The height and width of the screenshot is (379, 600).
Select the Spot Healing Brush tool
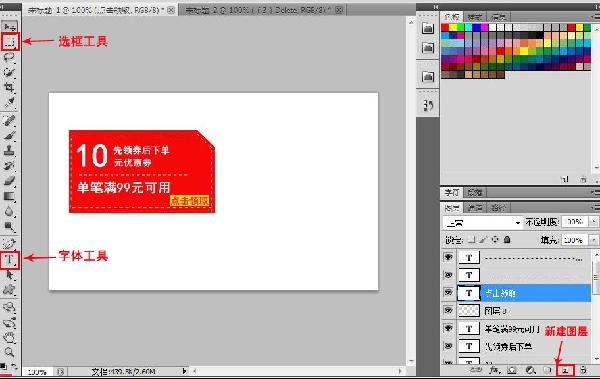pos(9,120)
